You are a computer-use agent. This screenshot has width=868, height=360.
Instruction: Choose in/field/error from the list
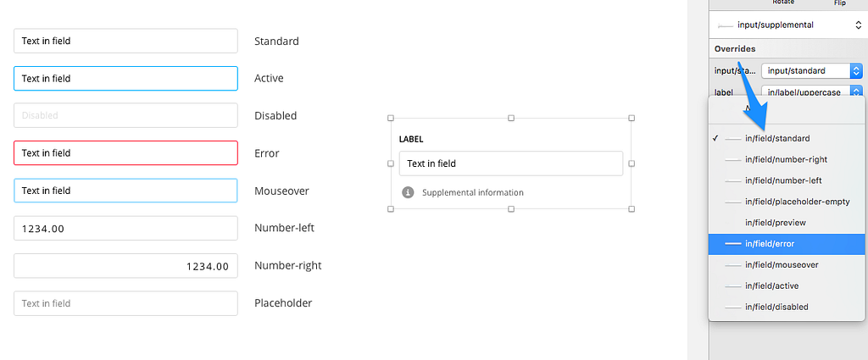[x=787, y=244]
